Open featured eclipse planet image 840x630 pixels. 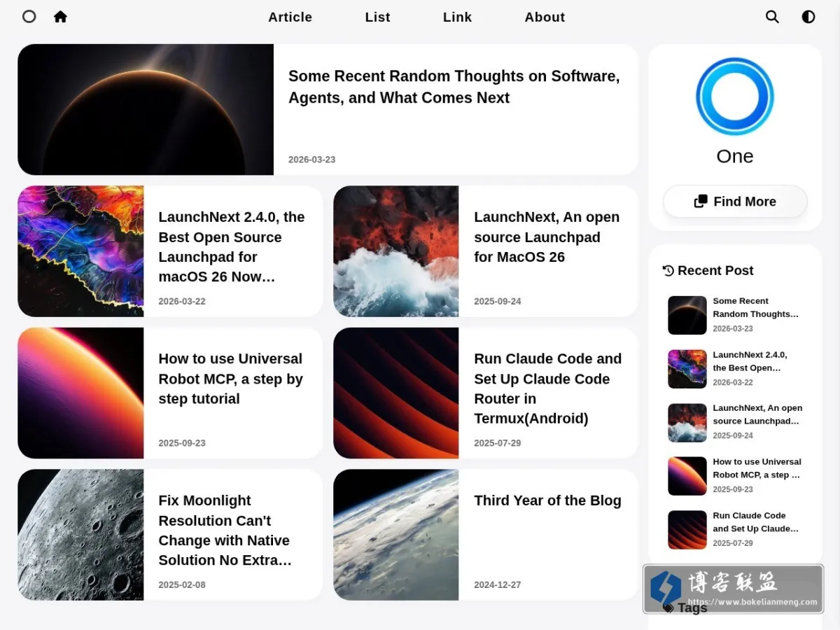coord(146,109)
